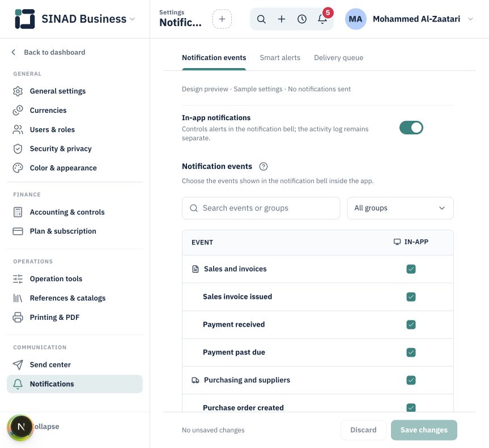Click the Plan & subscription card icon

click(18, 231)
